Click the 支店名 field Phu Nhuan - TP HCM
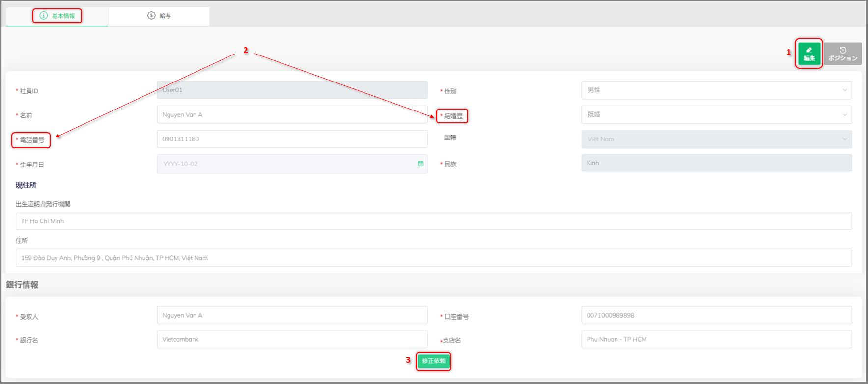 [716, 339]
